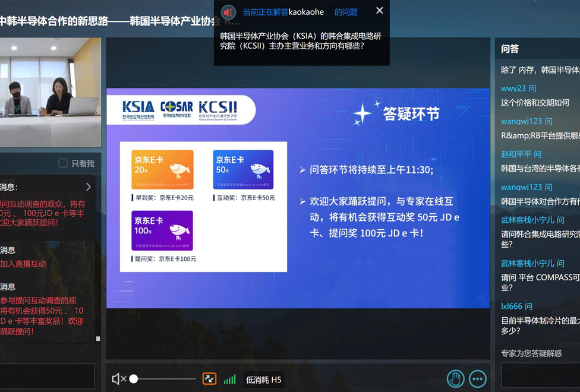Open the 问答 panel tab
580x392 pixels.
510,49
